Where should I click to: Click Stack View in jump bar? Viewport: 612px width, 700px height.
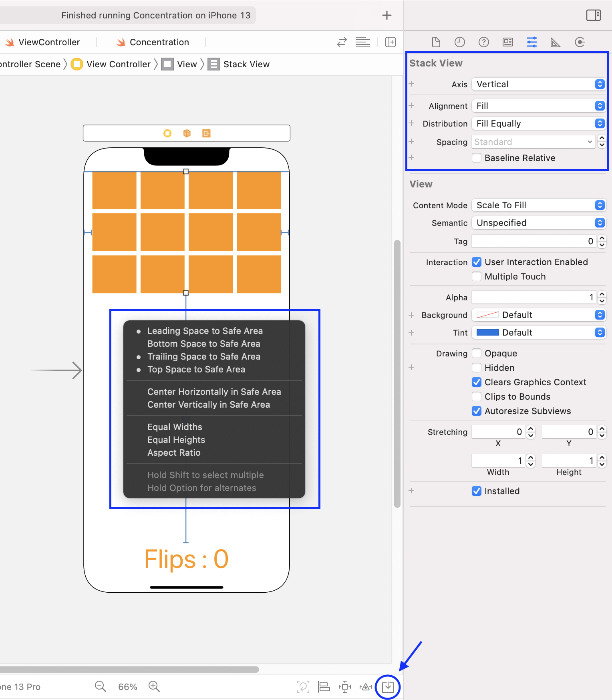pyautogui.click(x=239, y=64)
